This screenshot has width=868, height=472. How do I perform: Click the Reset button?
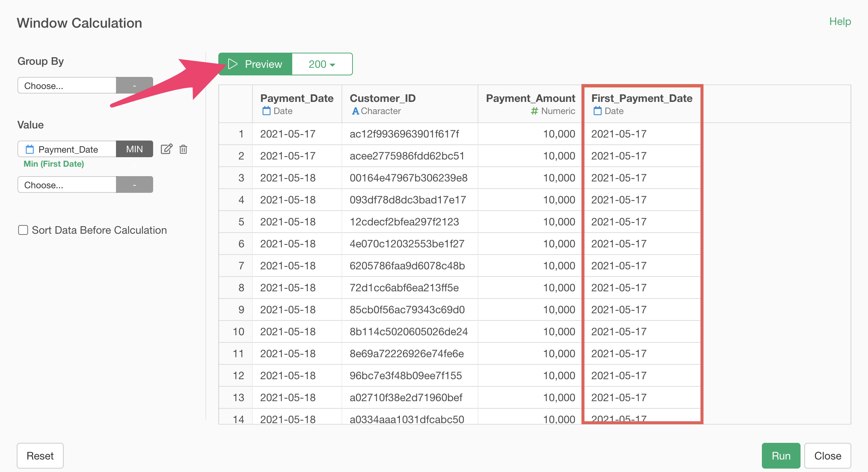point(40,455)
